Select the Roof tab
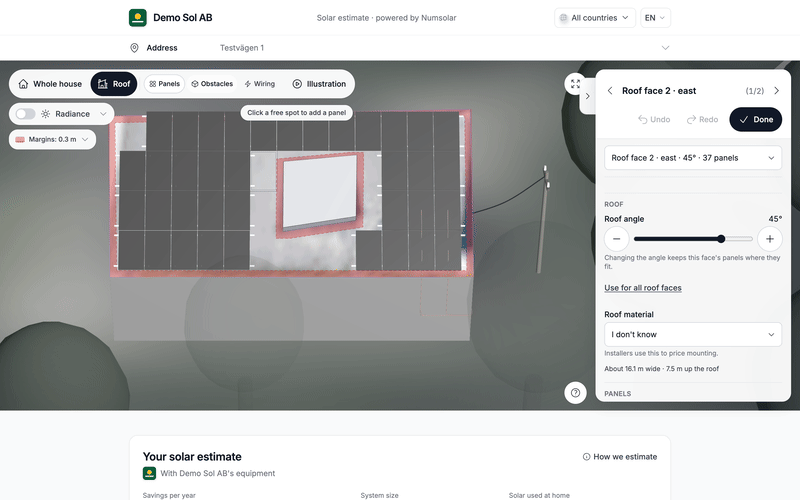The height and width of the screenshot is (500, 800). [x=114, y=84]
